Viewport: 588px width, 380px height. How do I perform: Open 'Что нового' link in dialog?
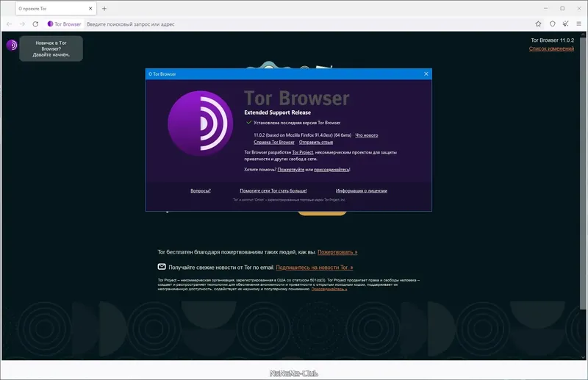[366, 135]
